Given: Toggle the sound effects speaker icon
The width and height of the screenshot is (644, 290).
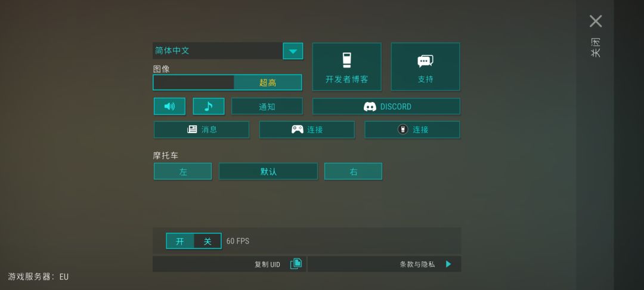Looking at the screenshot, I should (x=169, y=106).
